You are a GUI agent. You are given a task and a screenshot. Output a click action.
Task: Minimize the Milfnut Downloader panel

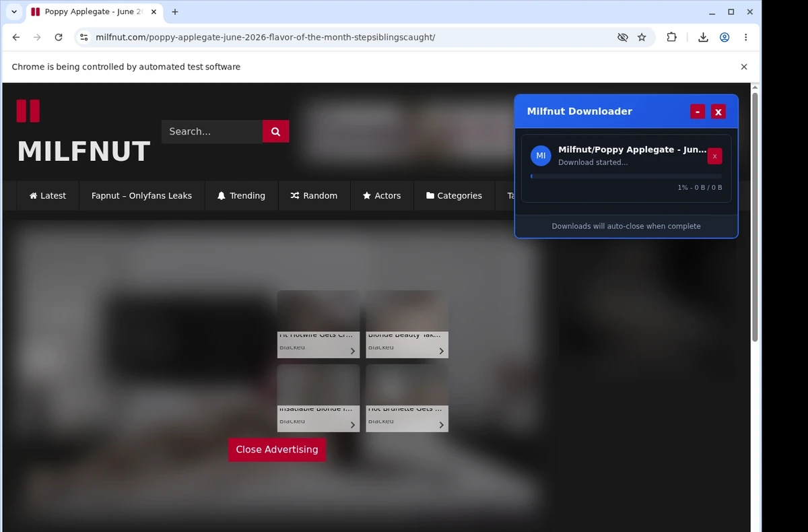(698, 112)
